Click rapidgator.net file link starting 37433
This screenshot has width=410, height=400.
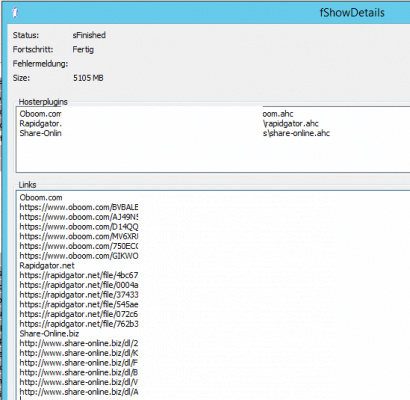click(x=79, y=295)
